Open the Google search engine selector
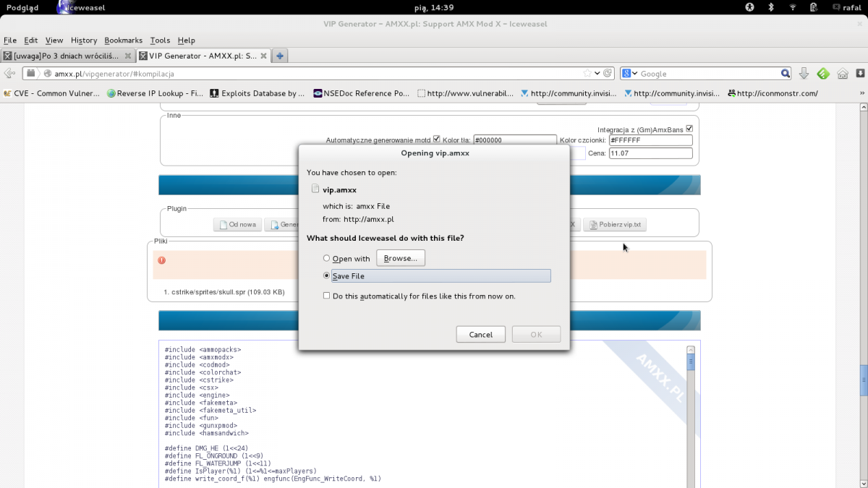Screen dimensions: 868x488 pyautogui.click(x=630, y=73)
